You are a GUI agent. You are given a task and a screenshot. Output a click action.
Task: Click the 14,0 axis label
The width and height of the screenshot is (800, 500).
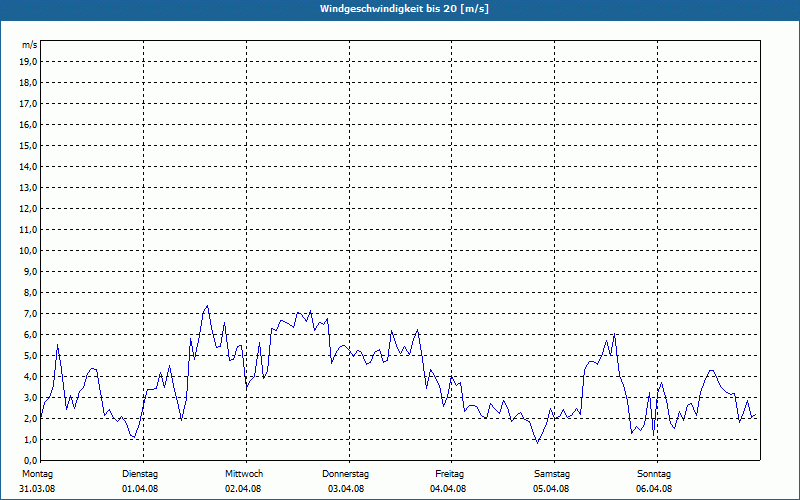(x=28, y=166)
